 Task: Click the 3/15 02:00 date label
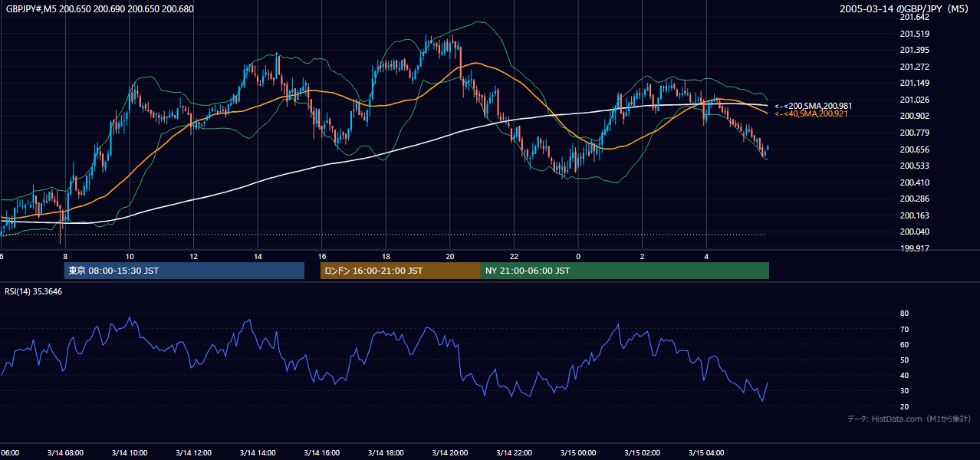[642, 453]
